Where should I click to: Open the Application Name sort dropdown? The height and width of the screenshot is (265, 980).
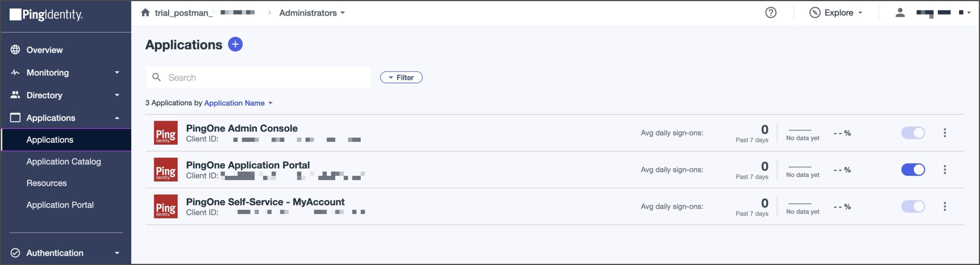pos(238,103)
